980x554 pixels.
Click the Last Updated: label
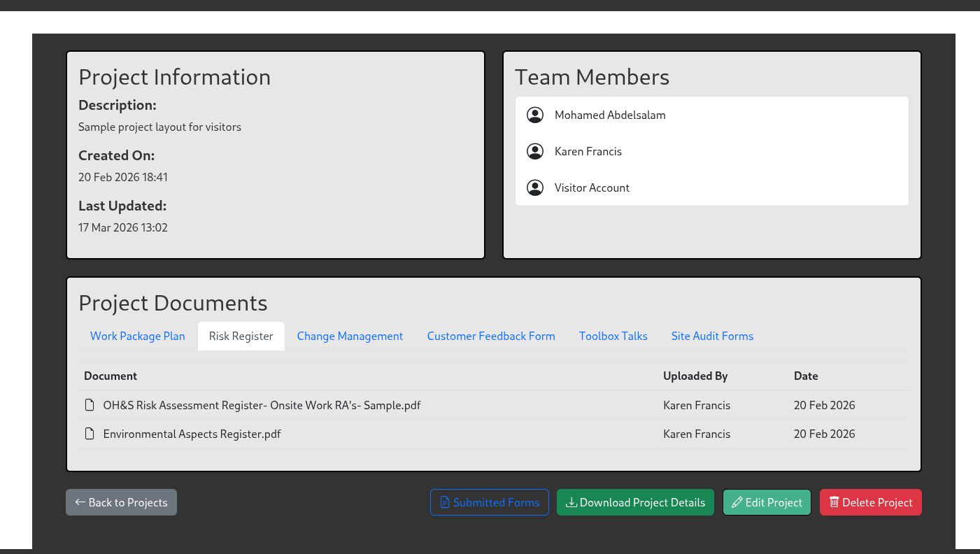coord(122,206)
